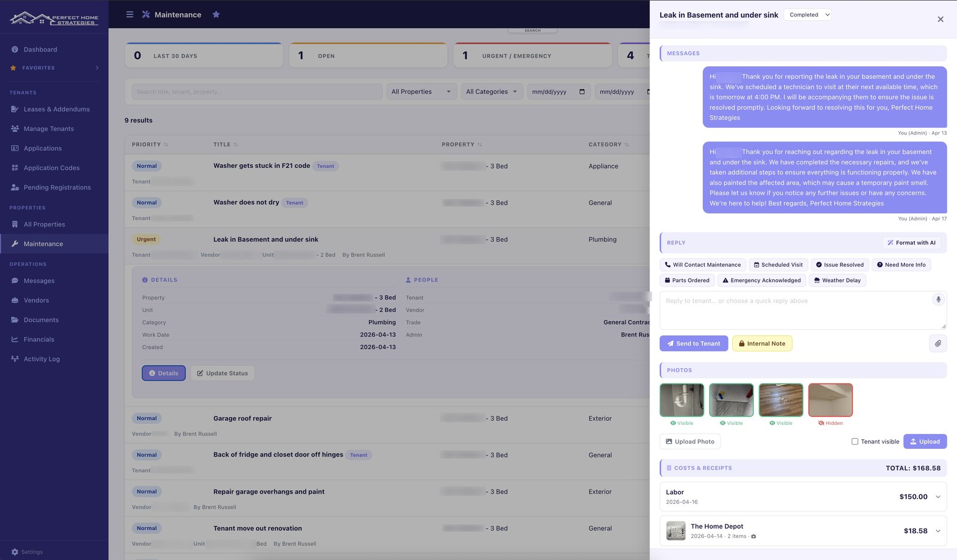
Task: Toggle the Hidden photo visibility
Action: point(830,423)
